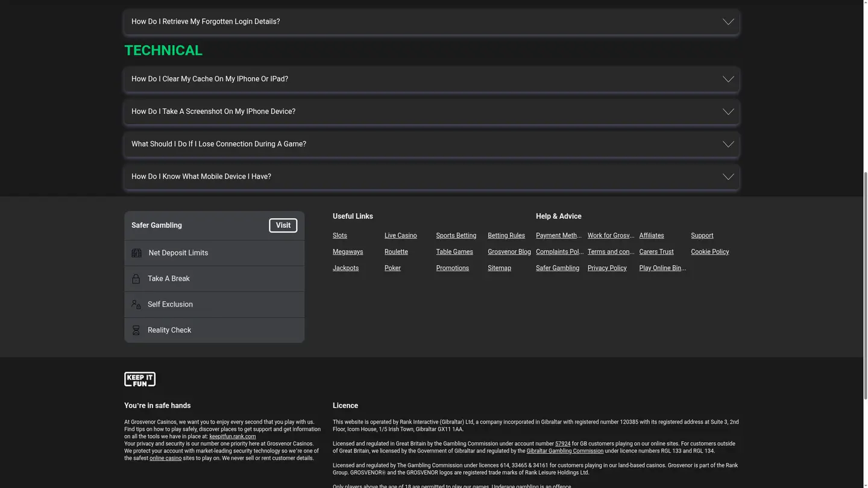Open 'What Should I Do If I Lose Connection' text
The image size is (868, 488).
point(219,144)
